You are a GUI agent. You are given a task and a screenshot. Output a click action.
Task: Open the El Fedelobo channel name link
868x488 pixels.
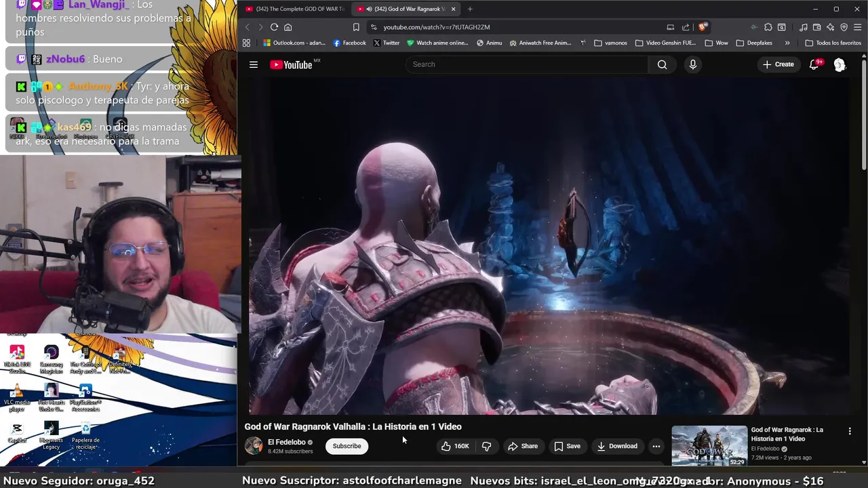(x=286, y=442)
